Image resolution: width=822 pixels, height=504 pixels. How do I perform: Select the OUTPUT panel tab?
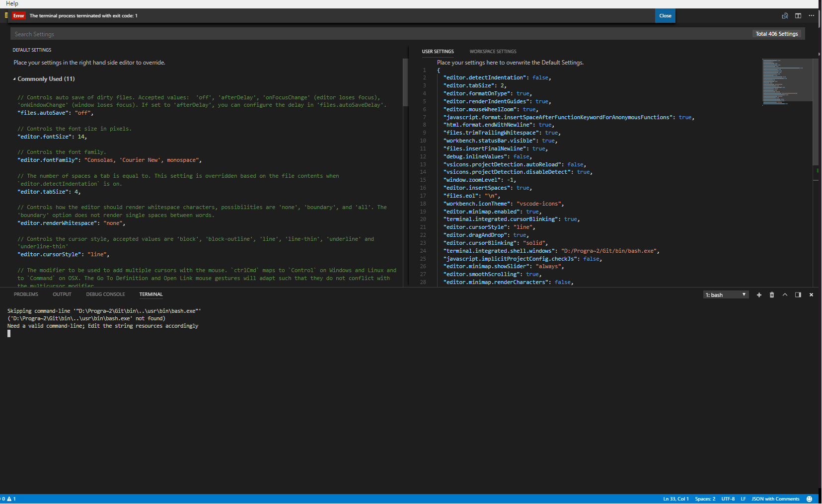62,294
